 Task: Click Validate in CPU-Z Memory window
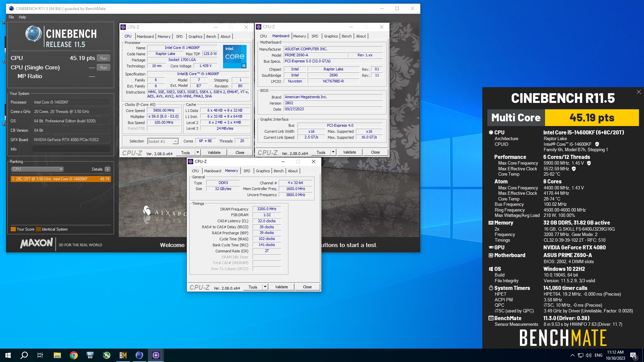pyautogui.click(x=281, y=287)
